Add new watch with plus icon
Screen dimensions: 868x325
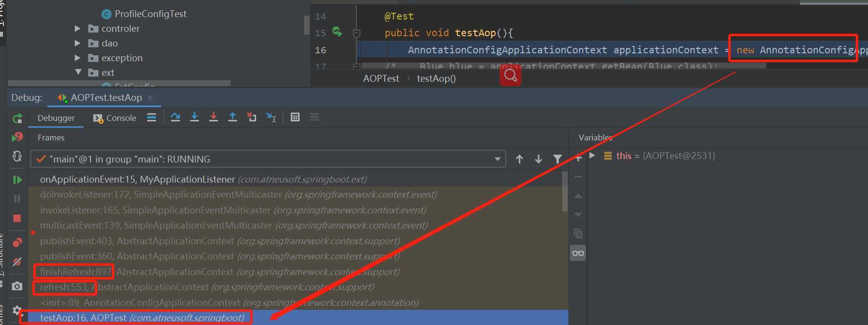579,158
